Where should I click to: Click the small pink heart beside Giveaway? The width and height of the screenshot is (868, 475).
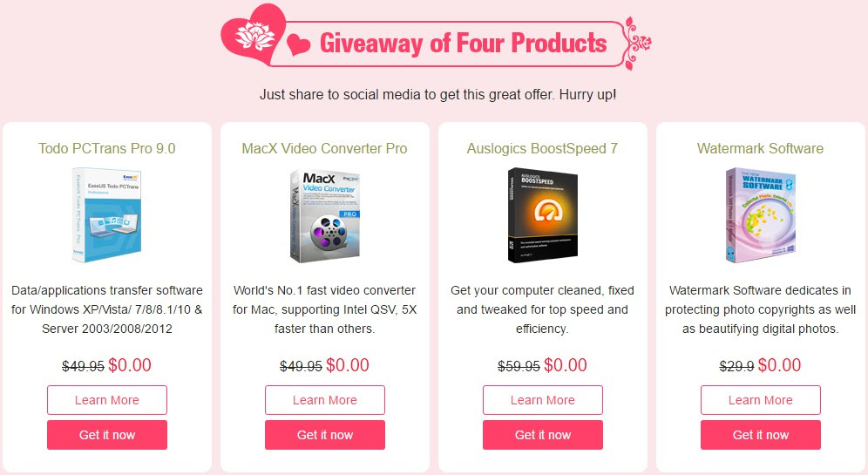(x=298, y=44)
